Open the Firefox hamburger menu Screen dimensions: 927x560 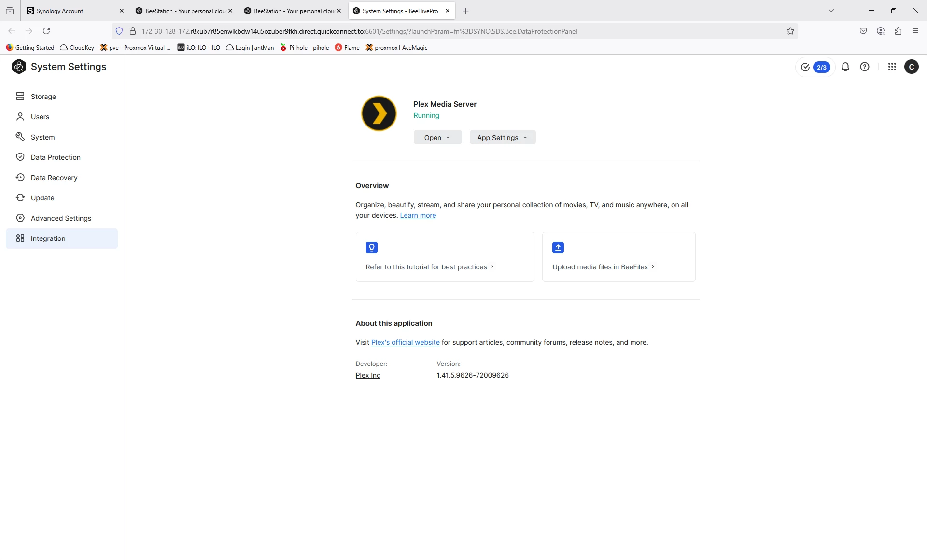pyautogui.click(x=915, y=31)
